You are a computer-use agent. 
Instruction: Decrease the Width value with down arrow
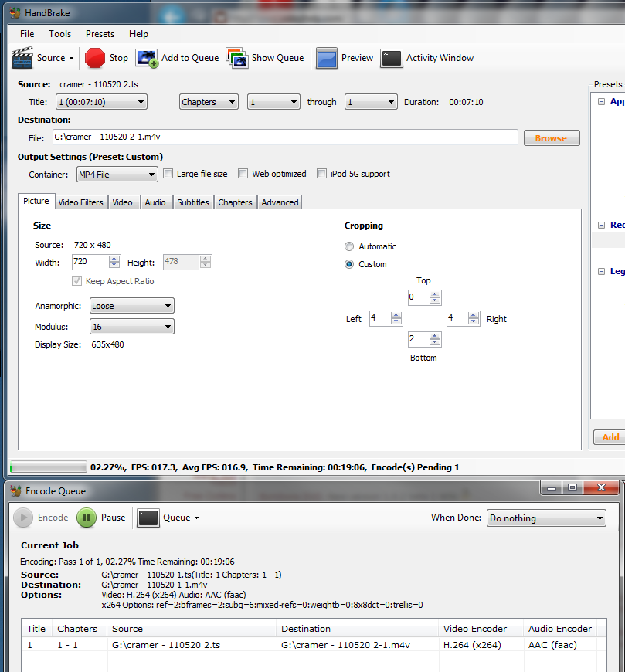point(114,265)
